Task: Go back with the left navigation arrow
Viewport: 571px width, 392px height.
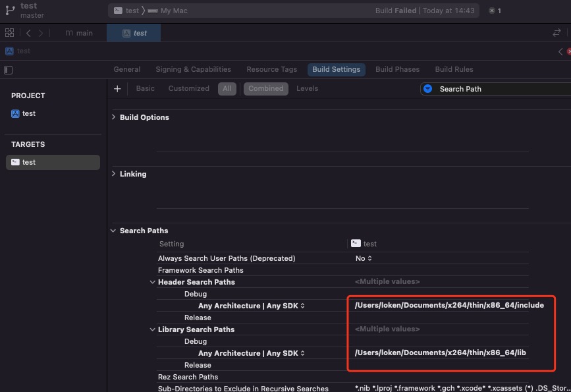Action: [28, 33]
